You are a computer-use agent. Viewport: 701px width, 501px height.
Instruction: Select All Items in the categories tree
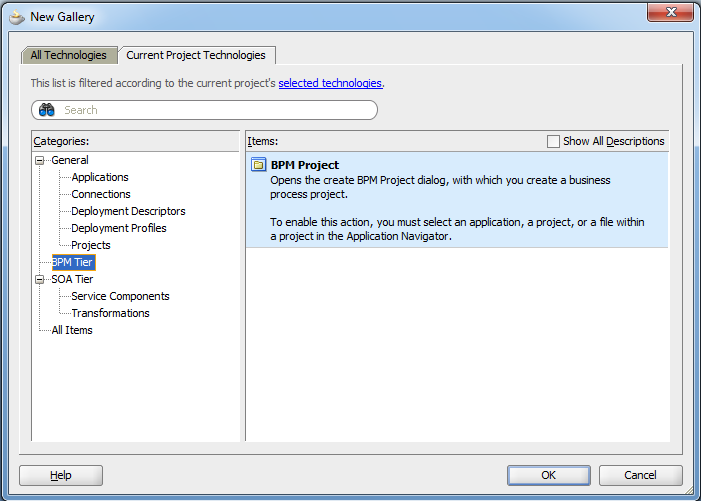point(72,330)
